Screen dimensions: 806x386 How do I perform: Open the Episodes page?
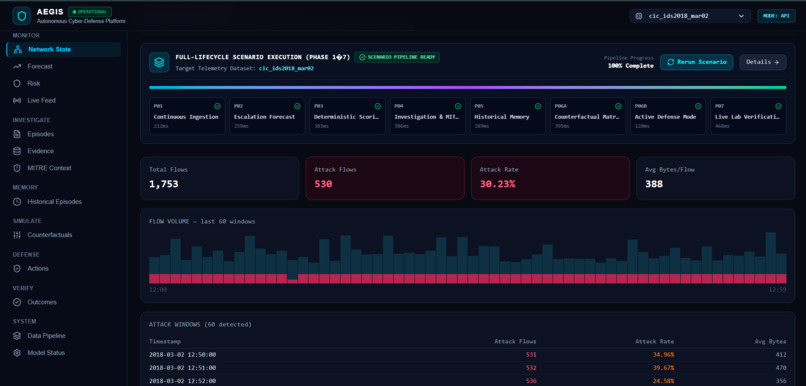pyautogui.click(x=64, y=134)
